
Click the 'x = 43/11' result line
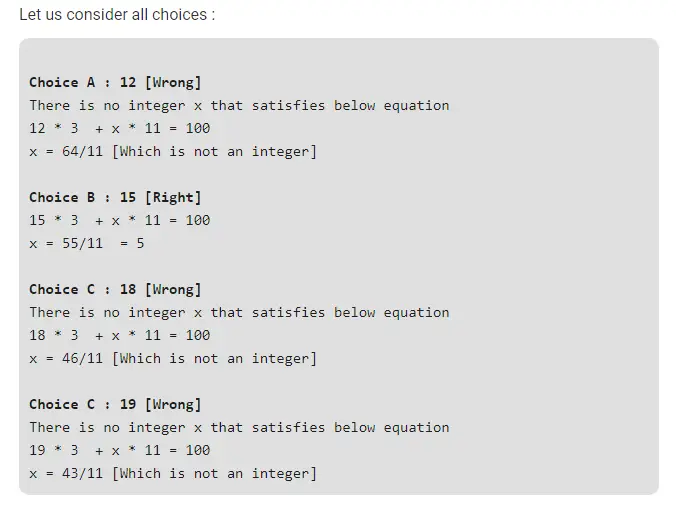tap(172, 473)
